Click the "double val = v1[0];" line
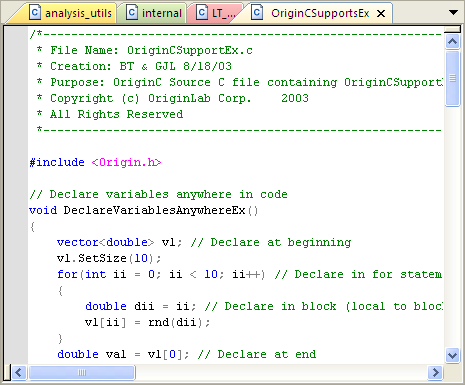465x385 pixels. point(123,354)
